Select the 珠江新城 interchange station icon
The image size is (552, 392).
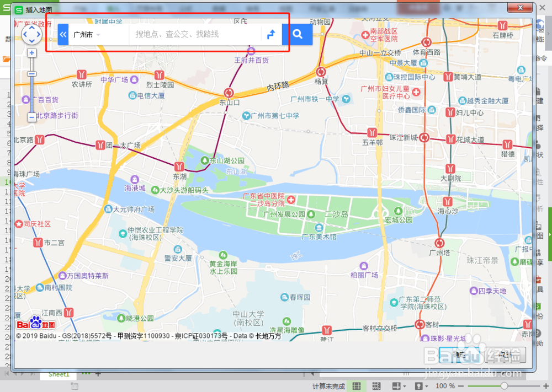coord(424,137)
